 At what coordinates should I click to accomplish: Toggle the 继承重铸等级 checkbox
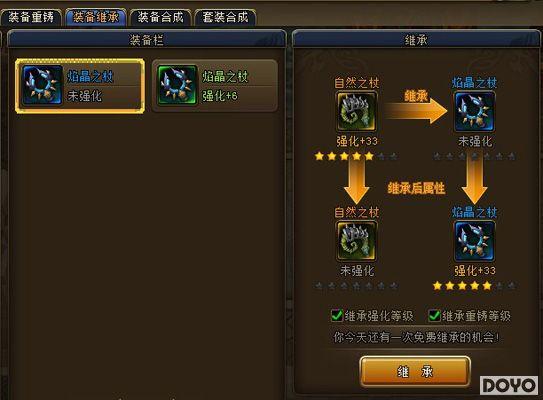coord(434,315)
